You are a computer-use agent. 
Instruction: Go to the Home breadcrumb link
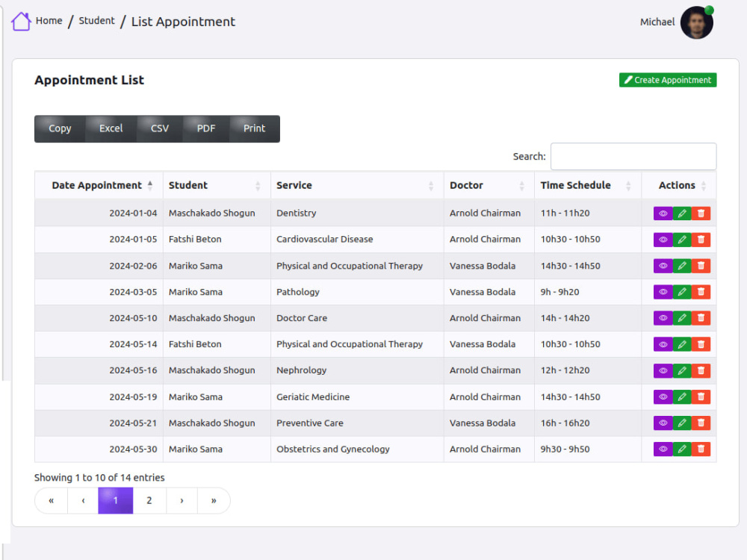49,20
